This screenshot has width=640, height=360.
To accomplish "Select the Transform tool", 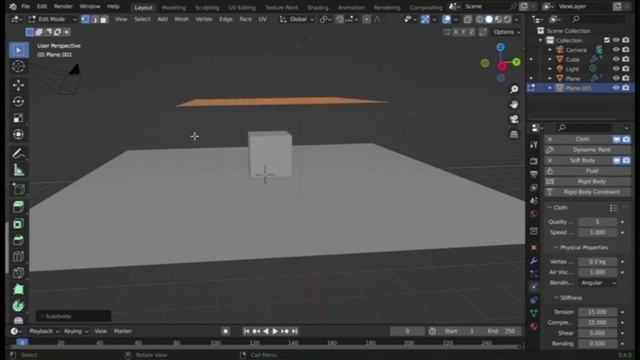I will point(18,134).
